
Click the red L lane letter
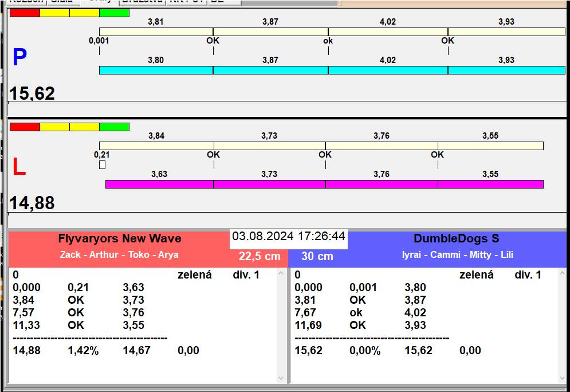pyautogui.click(x=19, y=167)
